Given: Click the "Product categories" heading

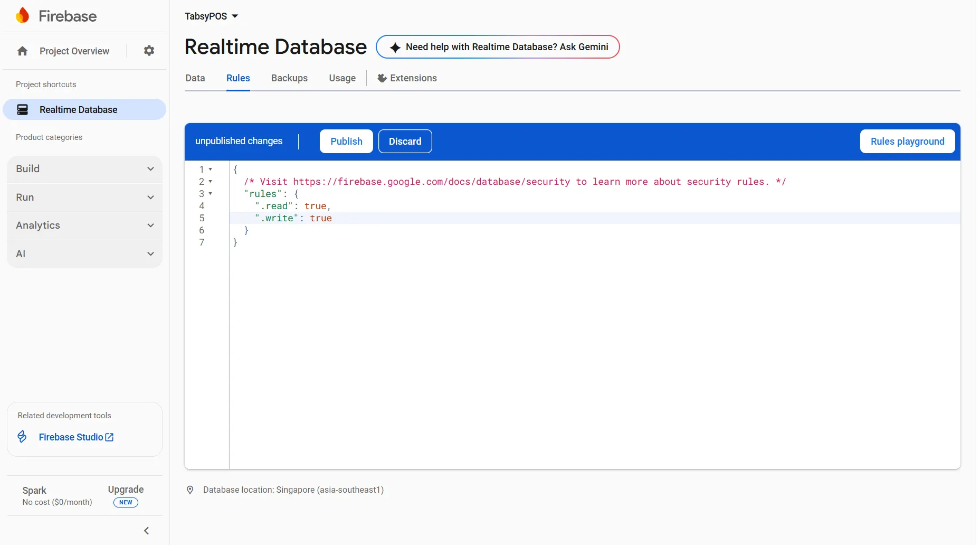Looking at the screenshot, I should pos(49,137).
